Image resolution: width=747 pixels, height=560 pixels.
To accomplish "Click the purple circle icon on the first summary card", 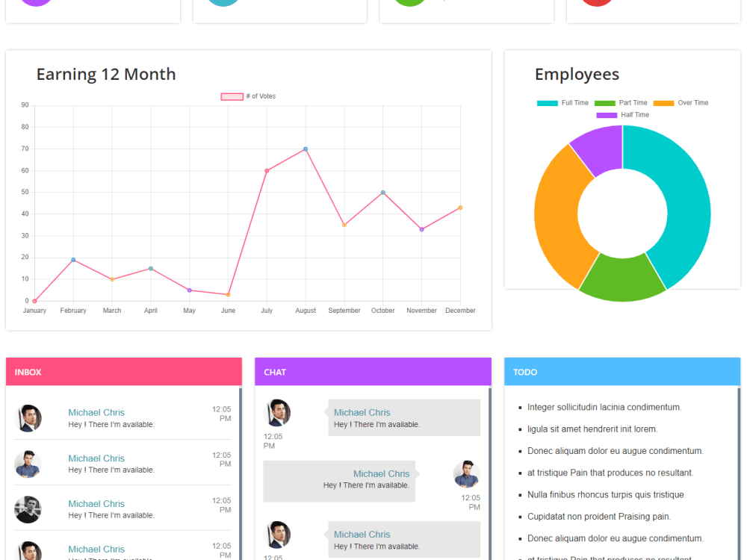I will [x=36, y=3].
